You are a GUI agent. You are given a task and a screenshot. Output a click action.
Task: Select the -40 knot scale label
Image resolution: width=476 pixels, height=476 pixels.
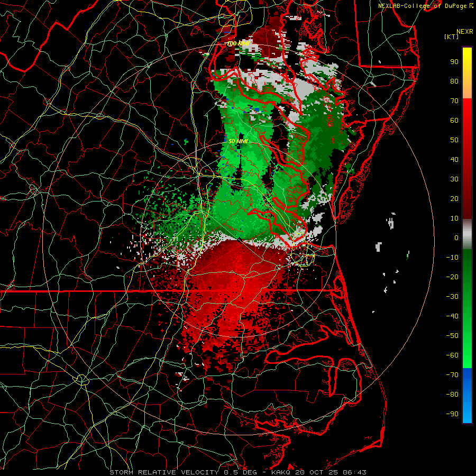click(452, 316)
